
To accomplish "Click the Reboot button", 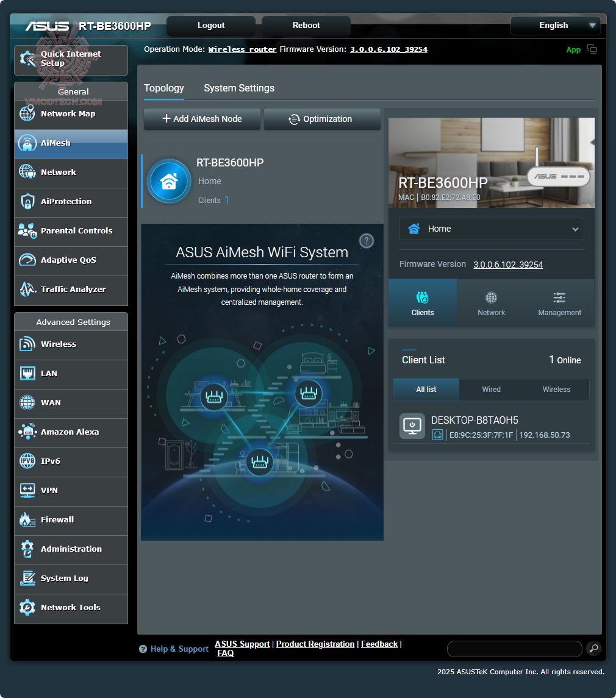I will (x=306, y=26).
